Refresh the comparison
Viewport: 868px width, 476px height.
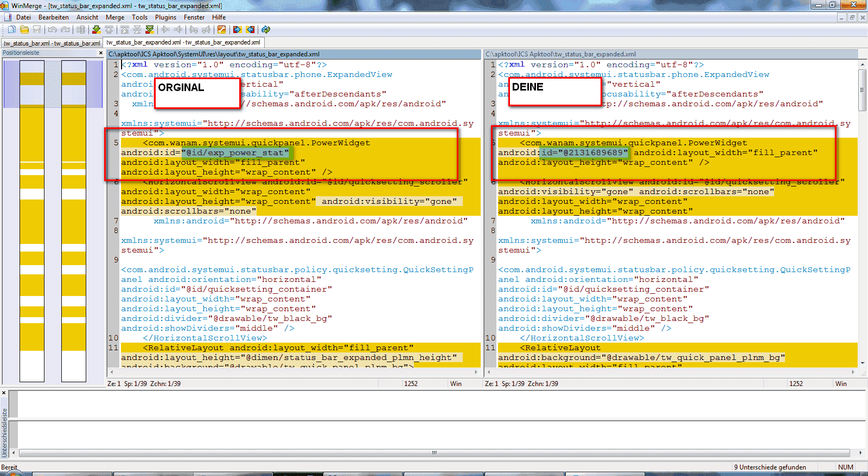click(266, 29)
